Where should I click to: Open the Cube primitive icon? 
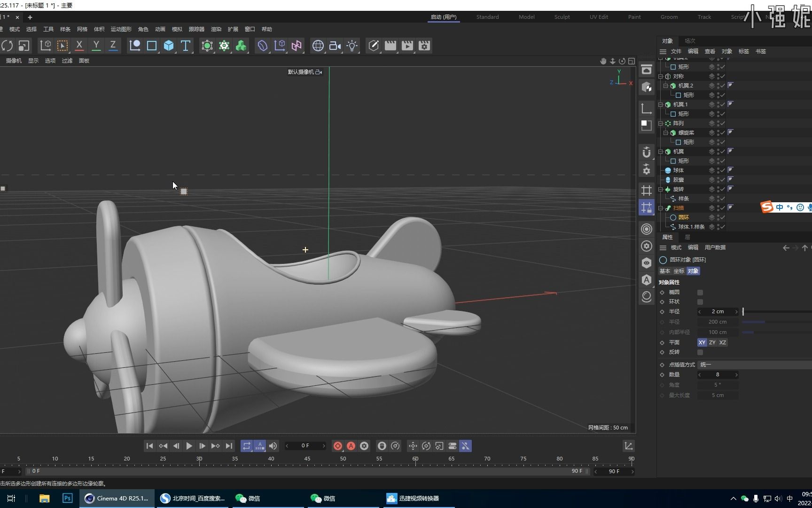(x=169, y=46)
